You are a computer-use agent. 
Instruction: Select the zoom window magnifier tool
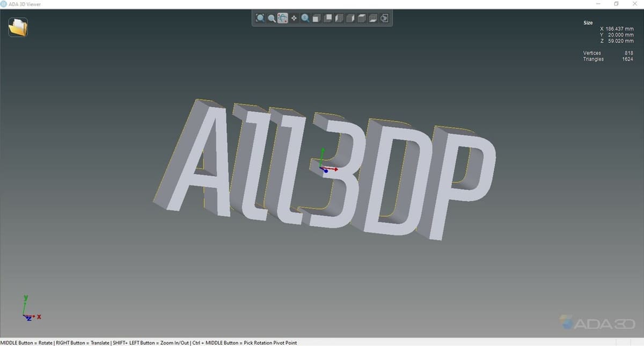click(x=272, y=18)
